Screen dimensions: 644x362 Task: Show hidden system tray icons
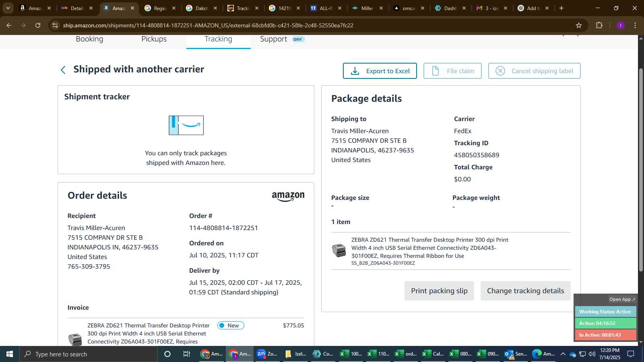point(563,354)
